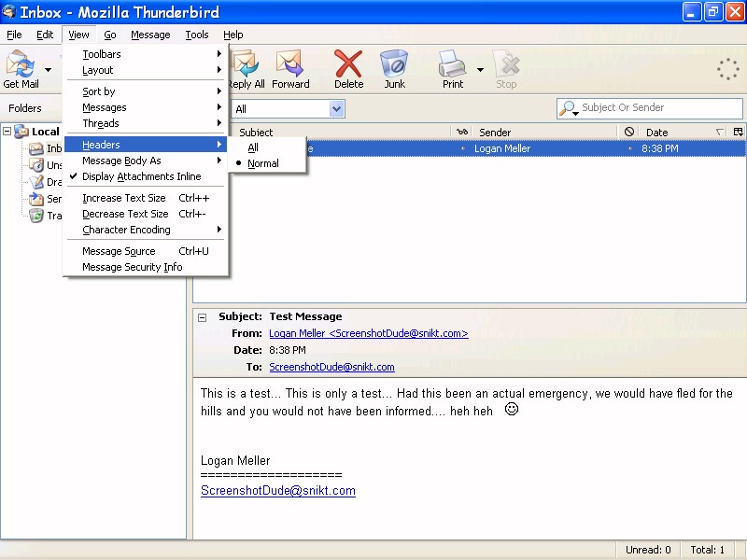Click the Inbox folder icon
The width and height of the screenshot is (747, 560).
(36, 148)
